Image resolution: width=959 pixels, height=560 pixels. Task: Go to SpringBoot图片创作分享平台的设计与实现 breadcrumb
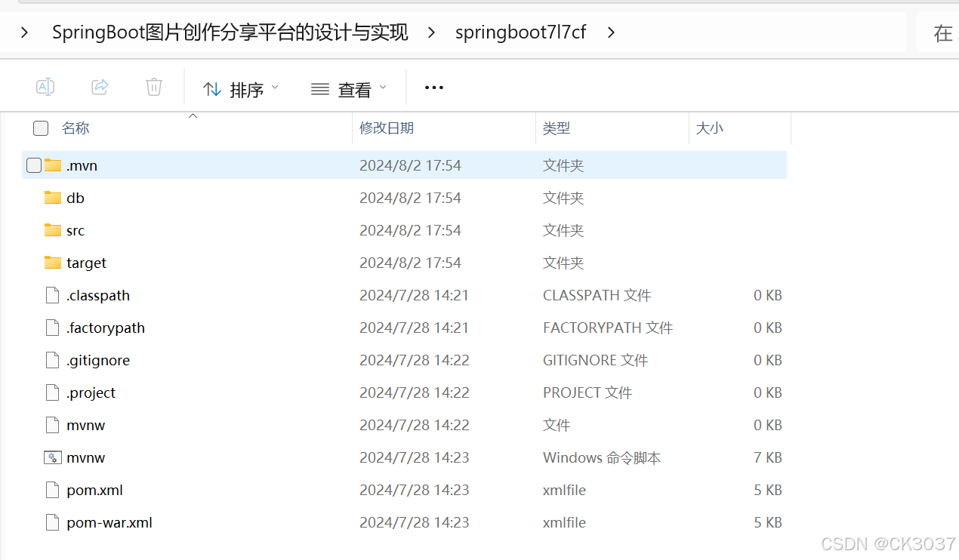coord(230,32)
